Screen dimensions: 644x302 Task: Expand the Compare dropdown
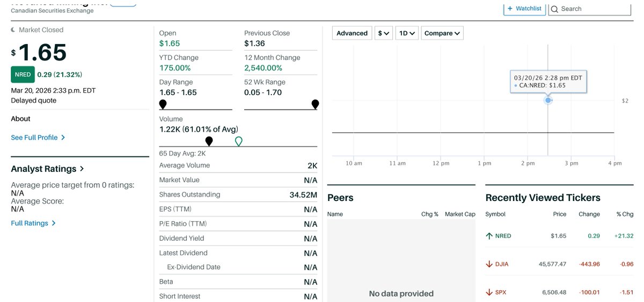coord(442,33)
